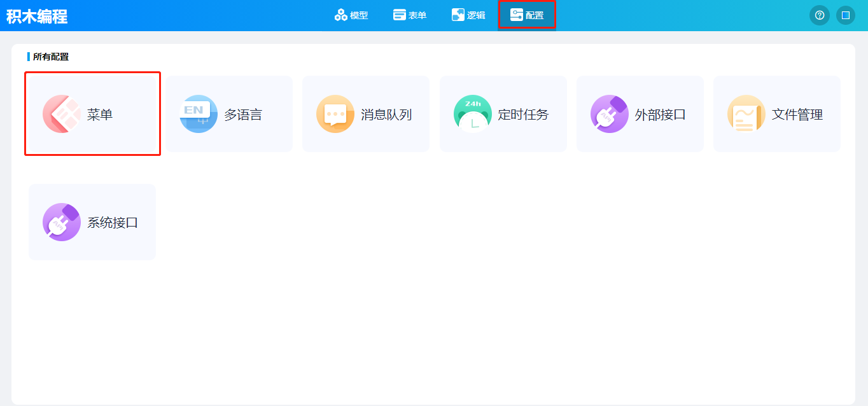The height and width of the screenshot is (406, 868).
Task: Select the 文件管理 card label
Action: point(797,115)
